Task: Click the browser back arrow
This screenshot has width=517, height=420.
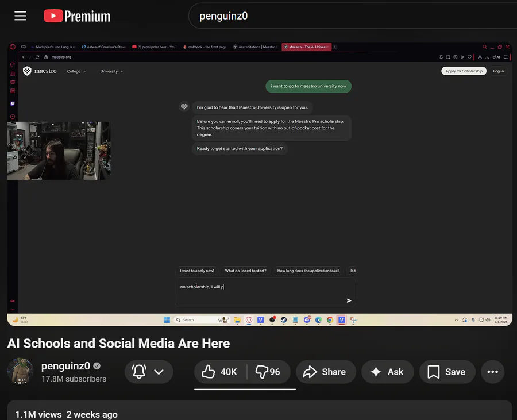Action: click(x=23, y=57)
